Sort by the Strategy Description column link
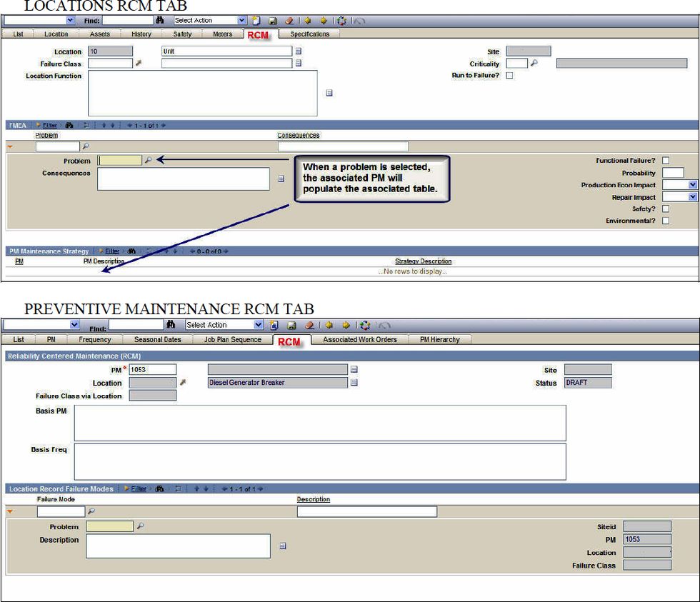The image size is (700, 602). (x=424, y=261)
